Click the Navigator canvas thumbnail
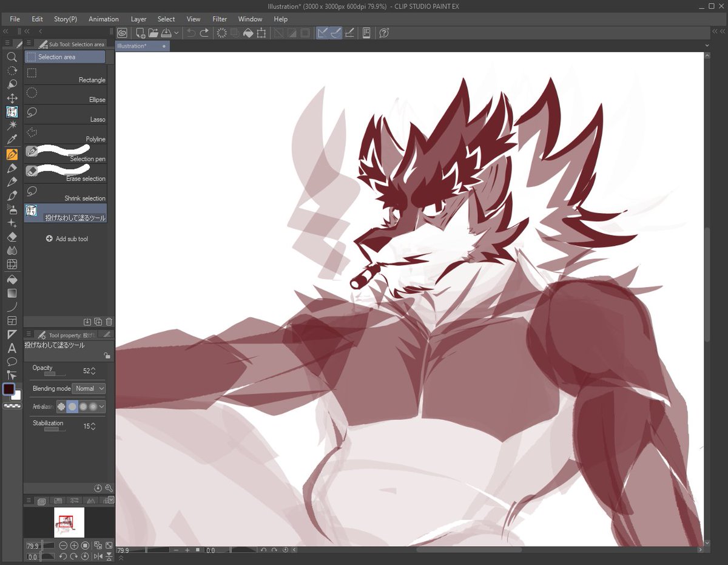Viewport: 728px width, 565px height. (69, 522)
